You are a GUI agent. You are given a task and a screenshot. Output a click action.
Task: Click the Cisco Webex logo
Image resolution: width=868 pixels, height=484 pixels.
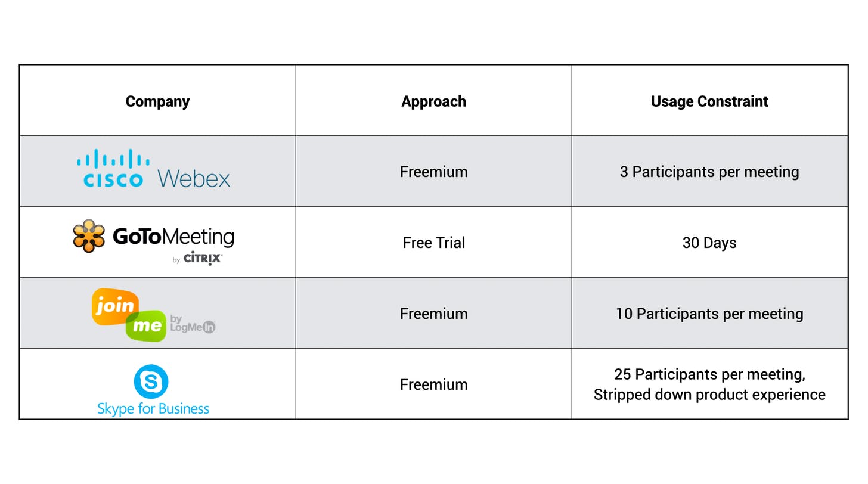[154, 170]
